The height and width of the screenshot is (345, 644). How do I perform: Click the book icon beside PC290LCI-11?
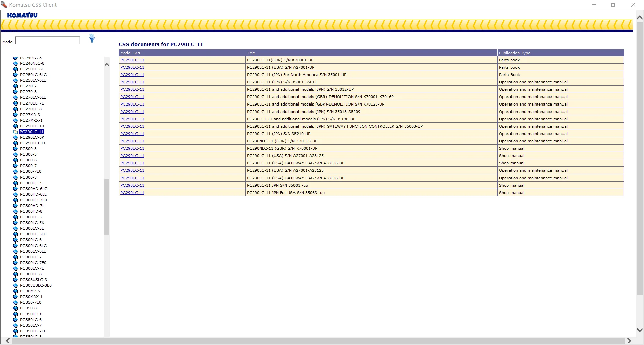[x=15, y=143]
